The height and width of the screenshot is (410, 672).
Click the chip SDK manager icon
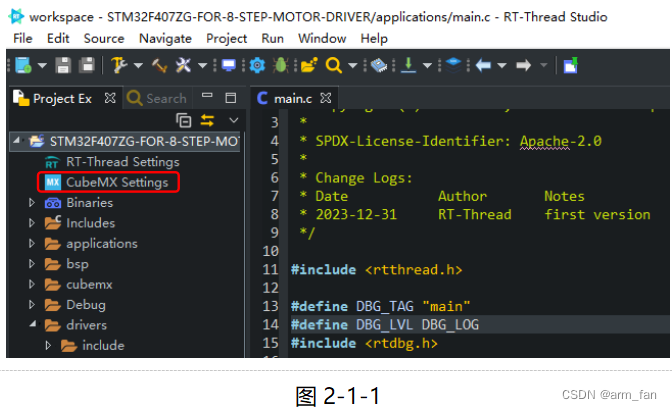tap(379, 65)
